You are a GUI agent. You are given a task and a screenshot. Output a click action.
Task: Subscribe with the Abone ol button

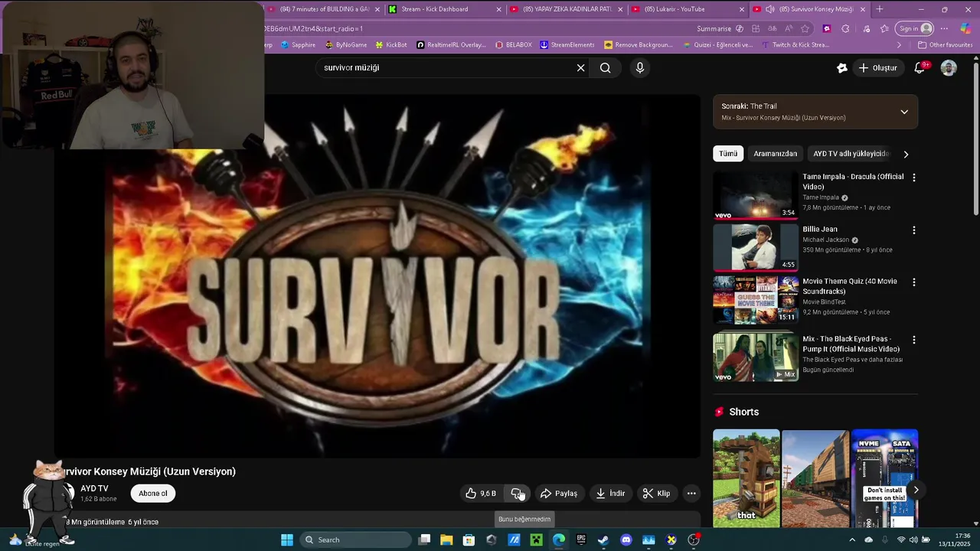152,494
